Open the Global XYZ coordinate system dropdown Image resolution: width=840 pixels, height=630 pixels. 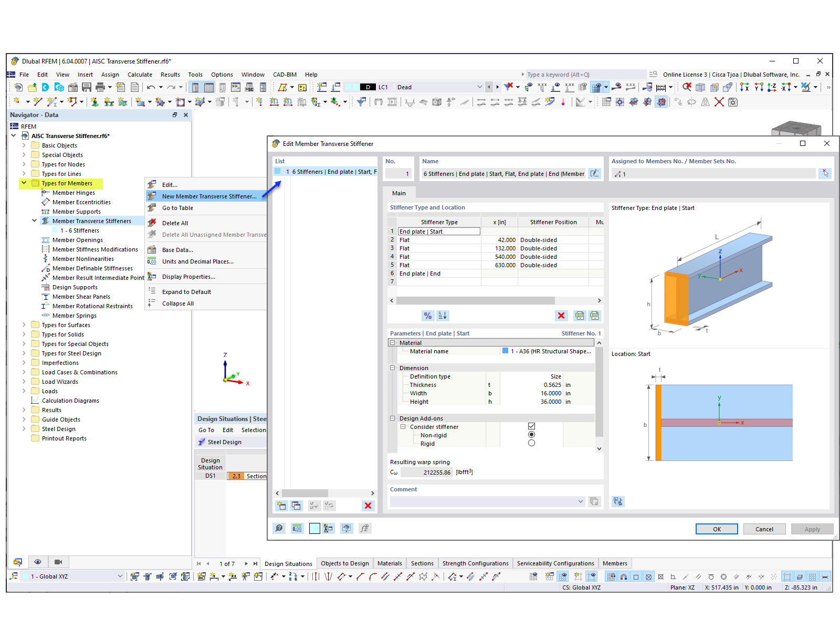click(120, 576)
